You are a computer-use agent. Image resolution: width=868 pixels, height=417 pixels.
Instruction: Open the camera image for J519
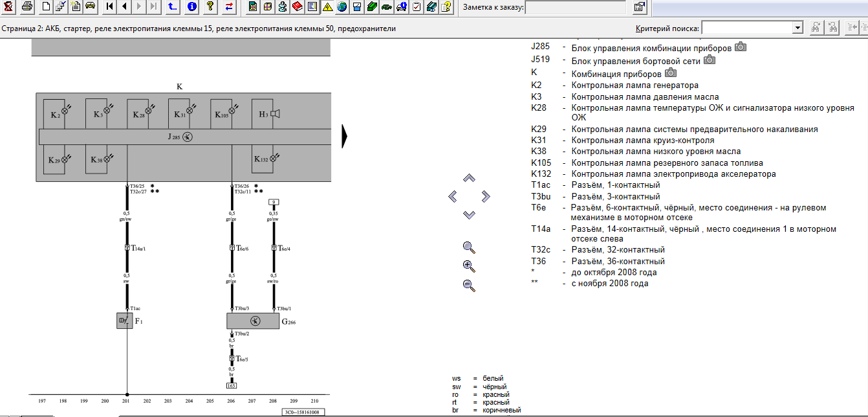[710, 60]
